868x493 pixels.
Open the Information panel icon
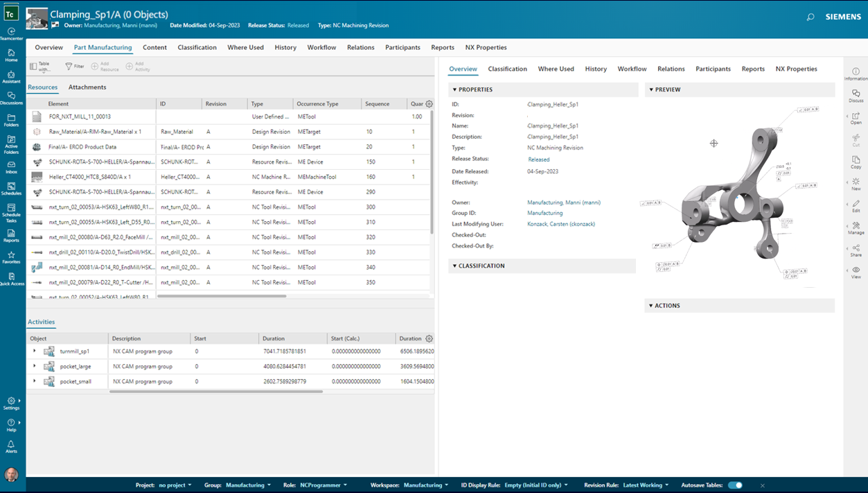pos(856,73)
